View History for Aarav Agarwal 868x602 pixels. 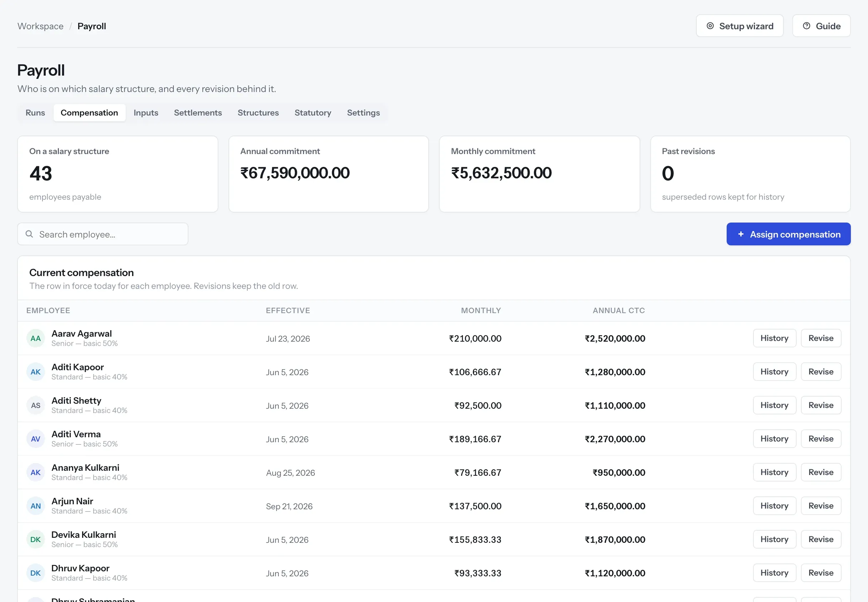click(774, 338)
